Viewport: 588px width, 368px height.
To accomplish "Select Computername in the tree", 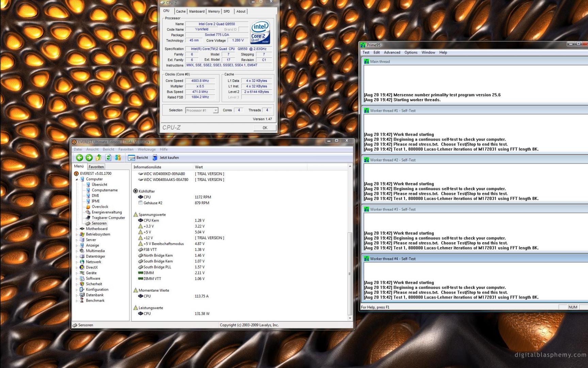I will point(105,190).
